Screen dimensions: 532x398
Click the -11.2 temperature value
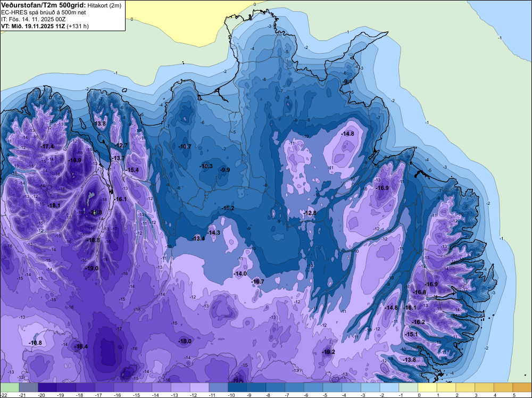point(228,208)
